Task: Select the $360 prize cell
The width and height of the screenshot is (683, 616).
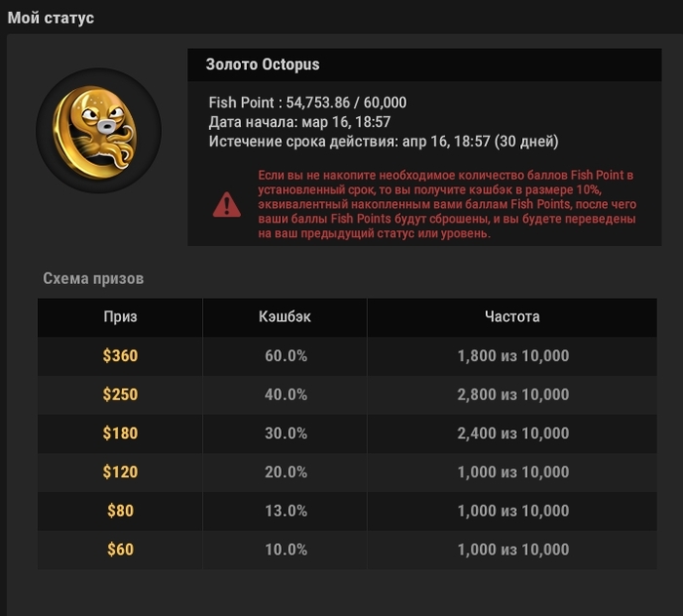Action: [120, 355]
